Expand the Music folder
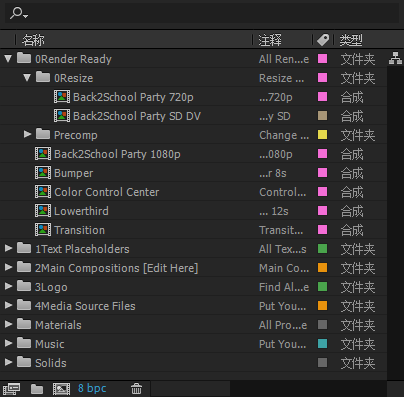This screenshot has width=404, height=397. click(x=9, y=343)
